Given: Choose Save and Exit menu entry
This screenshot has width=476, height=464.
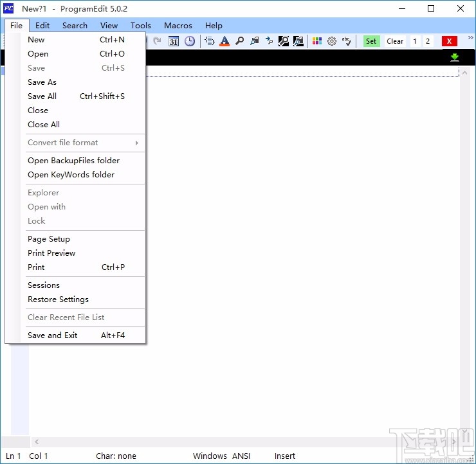Looking at the screenshot, I should pos(75,335).
